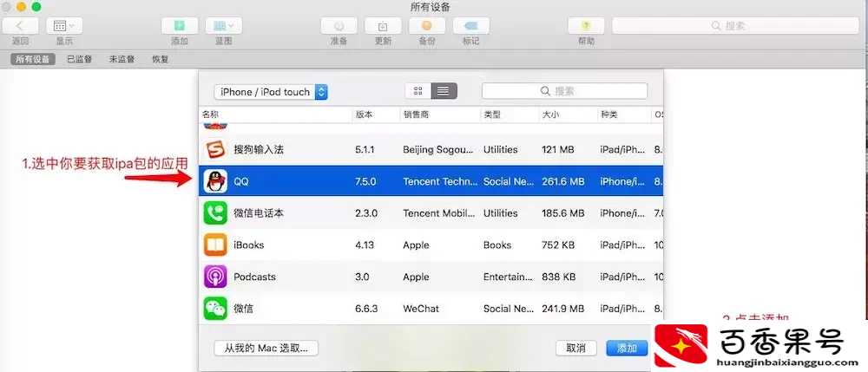Screen dimensions: 868x372
Task: Click the Help (帮助) toolbar icon
Action: 586,26
